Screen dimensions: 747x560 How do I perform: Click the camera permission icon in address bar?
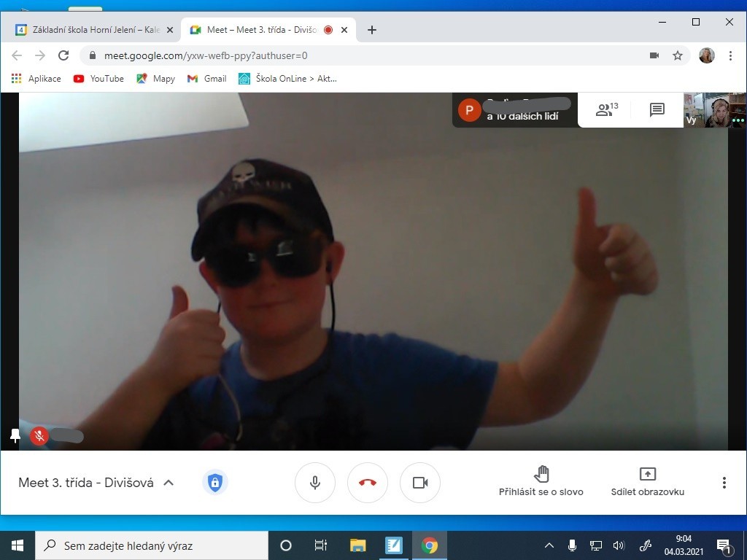pyautogui.click(x=654, y=55)
